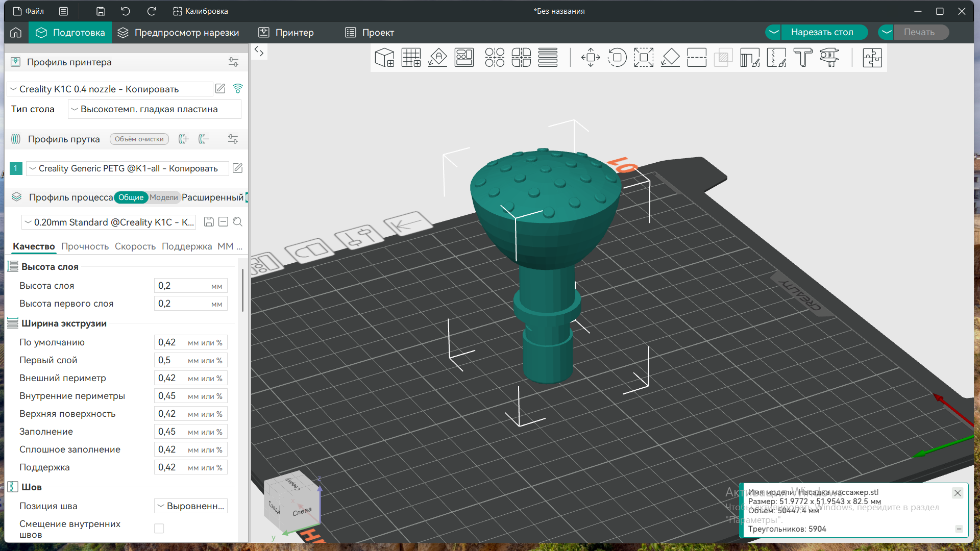Click the Auto-arrange plate icon
This screenshot has height=551, width=980.
[464, 58]
